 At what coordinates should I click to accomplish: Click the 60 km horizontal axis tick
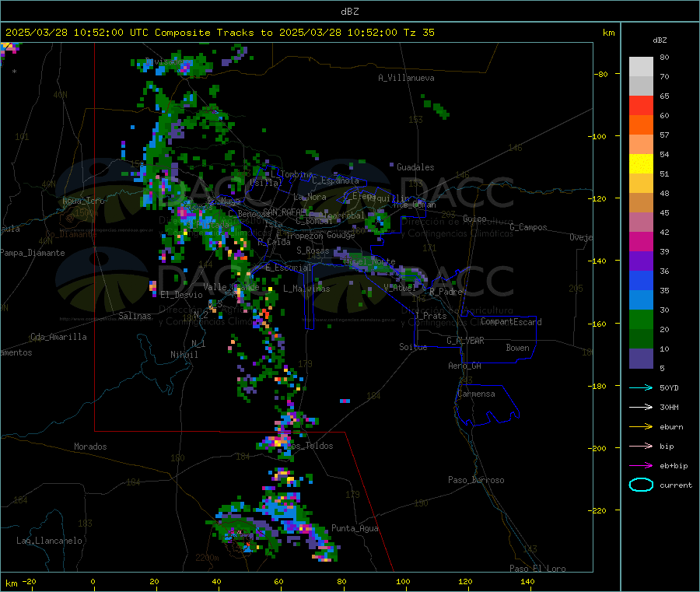[x=278, y=581]
